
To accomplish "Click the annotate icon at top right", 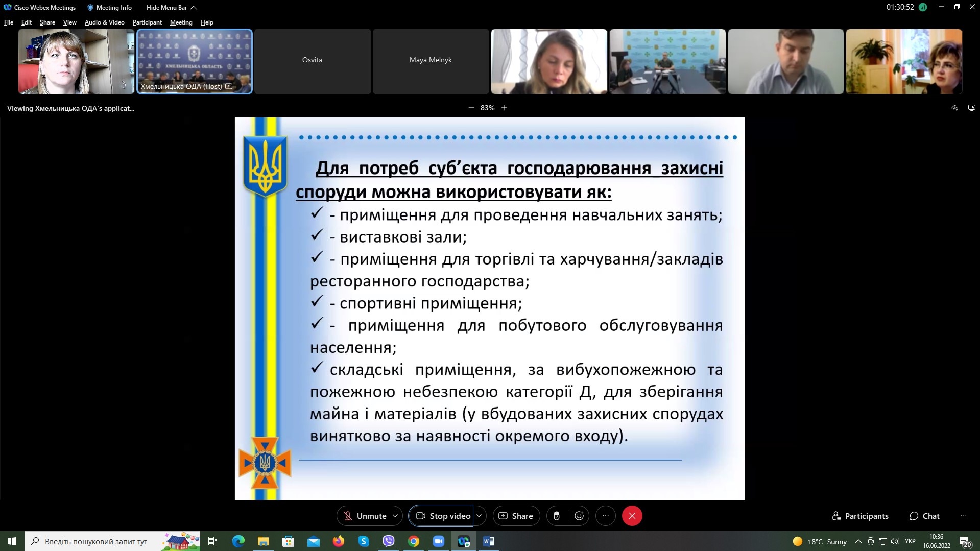I will click(x=954, y=108).
